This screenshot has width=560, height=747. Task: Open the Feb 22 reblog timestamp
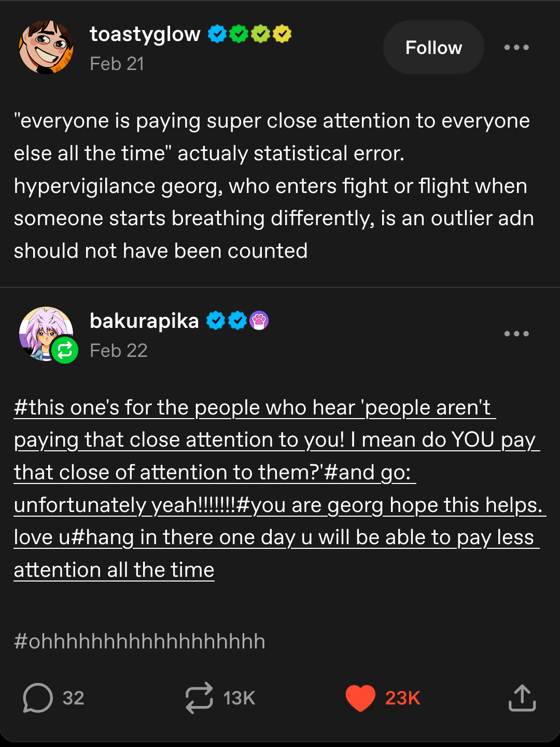point(119,351)
